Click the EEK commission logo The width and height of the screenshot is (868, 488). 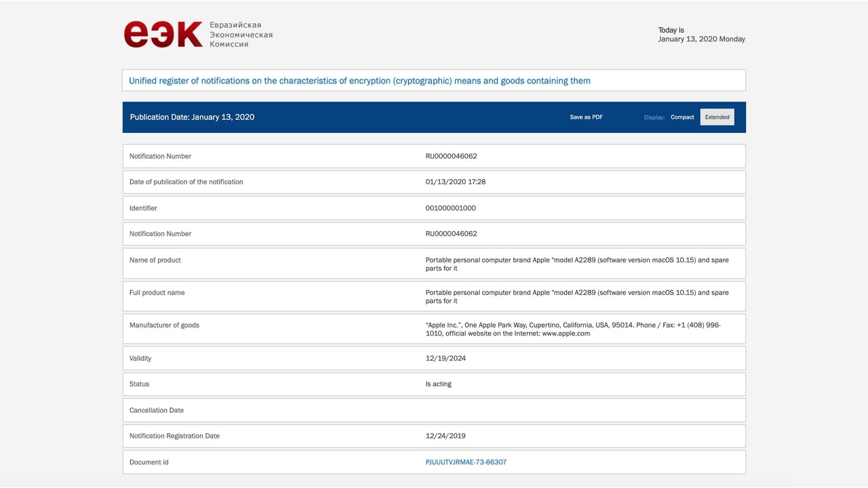pos(163,35)
